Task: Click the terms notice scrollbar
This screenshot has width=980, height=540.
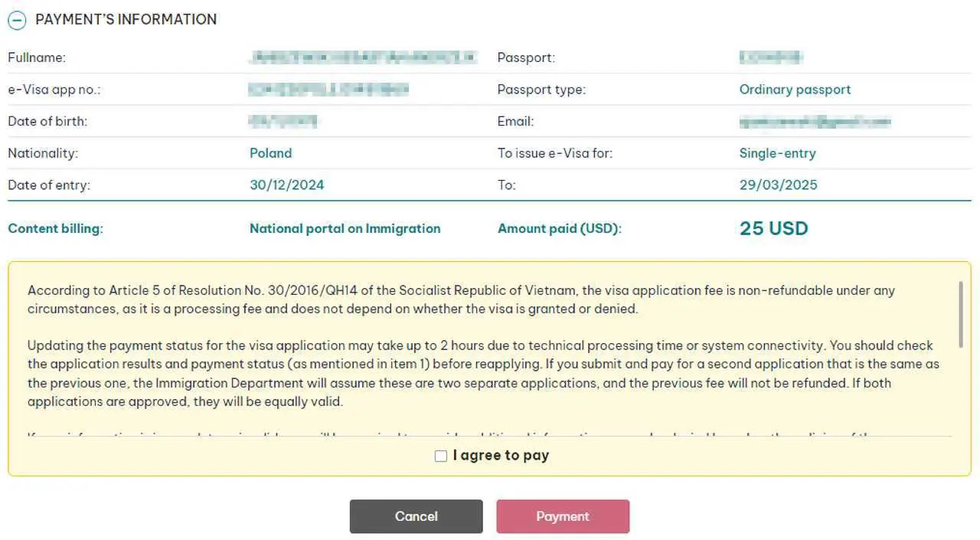Action: (x=961, y=316)
